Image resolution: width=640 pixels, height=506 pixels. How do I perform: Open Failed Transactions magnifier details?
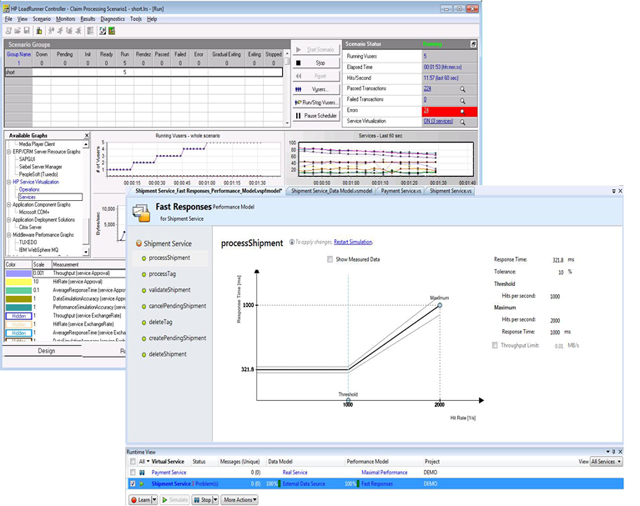462,100
